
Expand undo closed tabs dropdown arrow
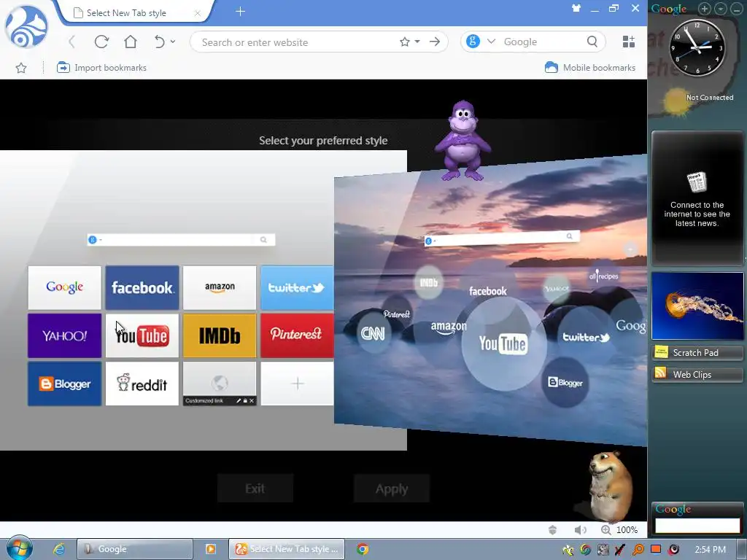tap(173, 42)
